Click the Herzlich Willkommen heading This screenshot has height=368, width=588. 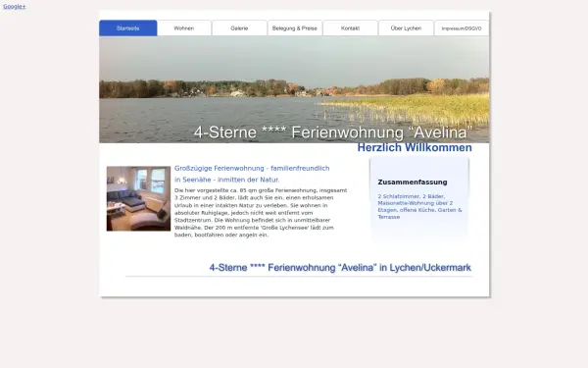[415, 147]
